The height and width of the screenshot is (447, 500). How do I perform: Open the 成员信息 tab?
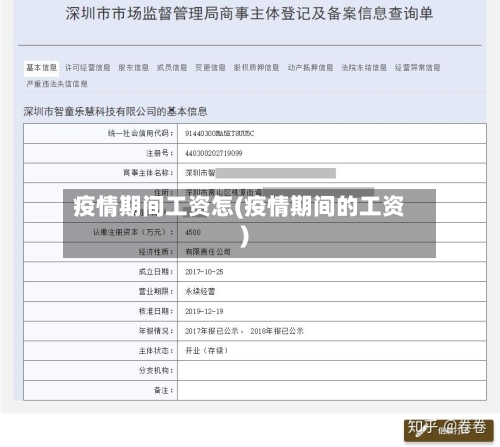click(172, 68)
